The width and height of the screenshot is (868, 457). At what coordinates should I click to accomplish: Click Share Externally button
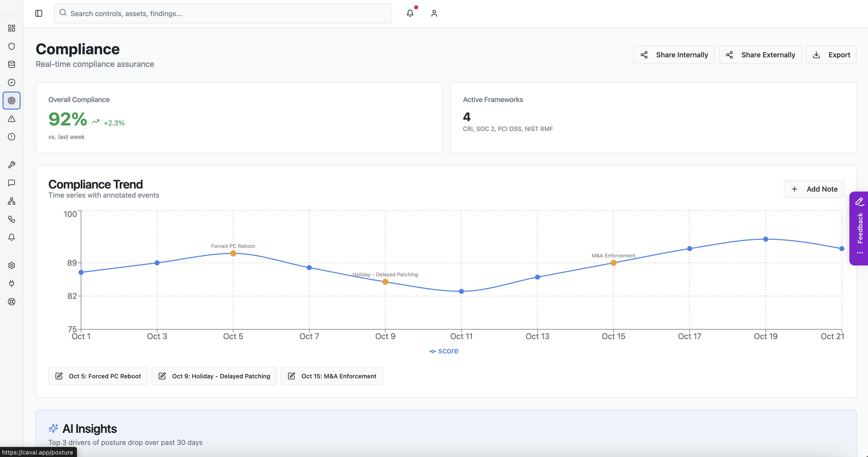tap(760, 55)
